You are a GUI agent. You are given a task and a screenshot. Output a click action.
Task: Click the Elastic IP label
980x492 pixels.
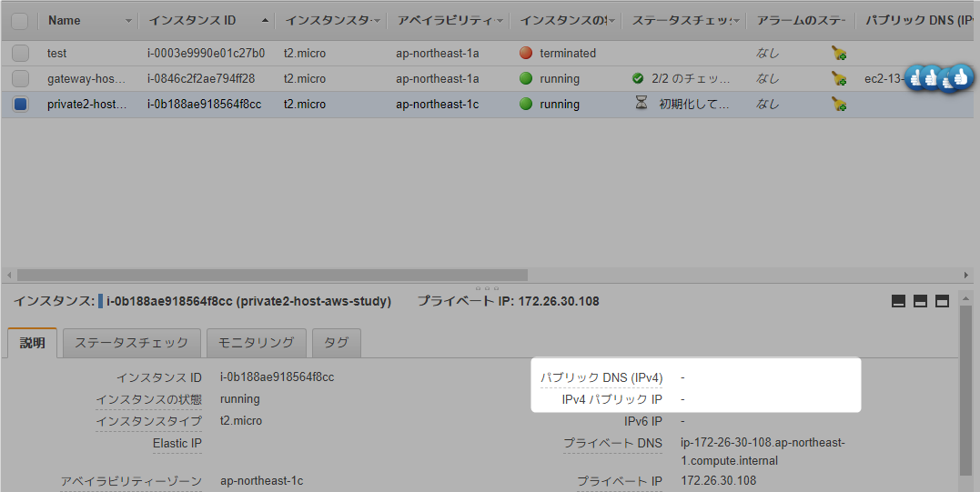177,443
